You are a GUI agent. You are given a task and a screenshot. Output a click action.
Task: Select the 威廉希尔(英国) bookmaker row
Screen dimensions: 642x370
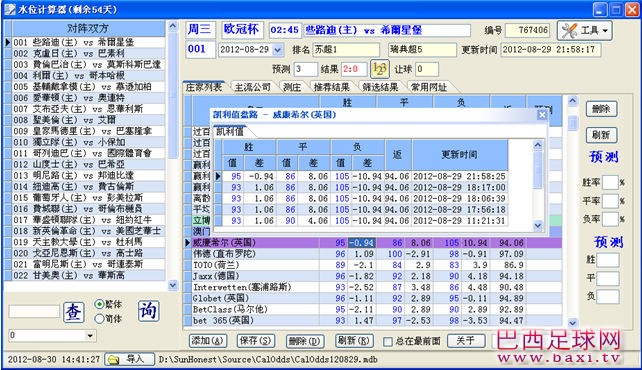(377, 243)
